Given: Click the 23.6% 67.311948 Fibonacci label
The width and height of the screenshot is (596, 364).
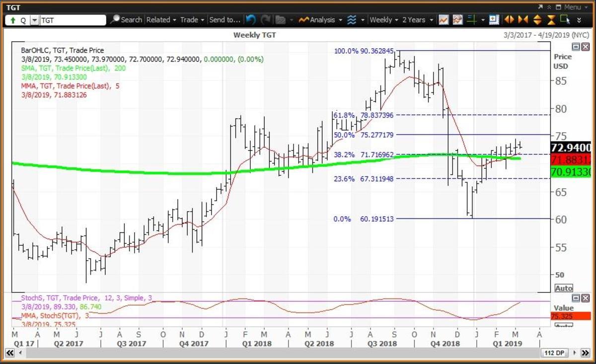Looking at the screenshot, I should click(364, 179).
